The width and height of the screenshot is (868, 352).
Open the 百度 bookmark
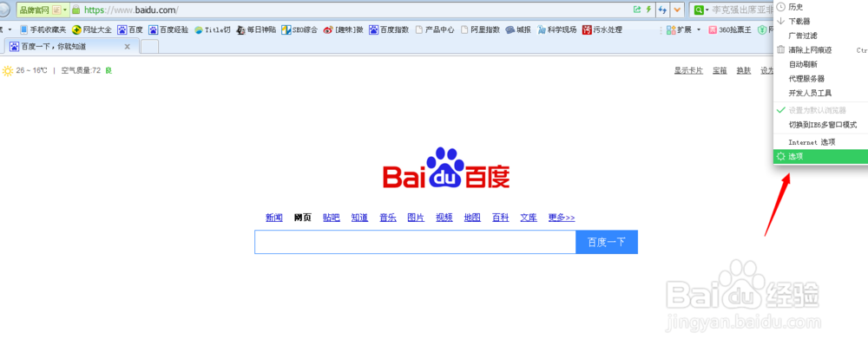[x=130, y=29]
